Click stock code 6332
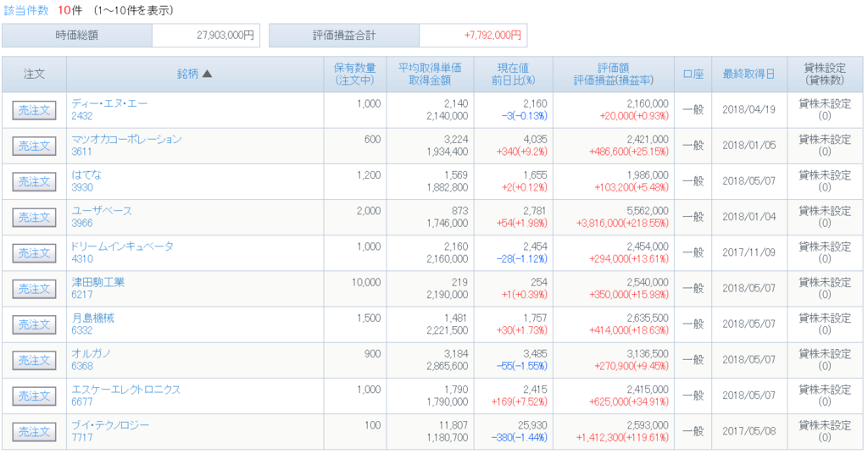868x454 pixels. pos(82,330)
